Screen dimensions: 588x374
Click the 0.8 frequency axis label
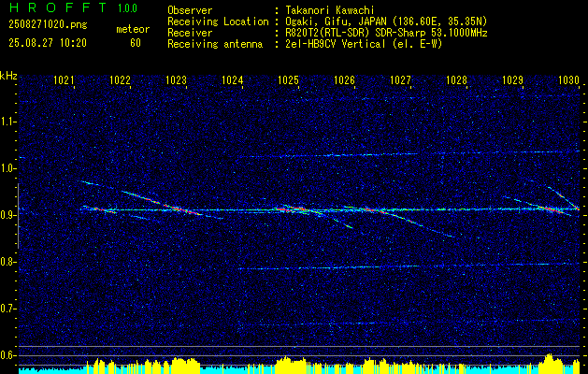pos(7,262)
